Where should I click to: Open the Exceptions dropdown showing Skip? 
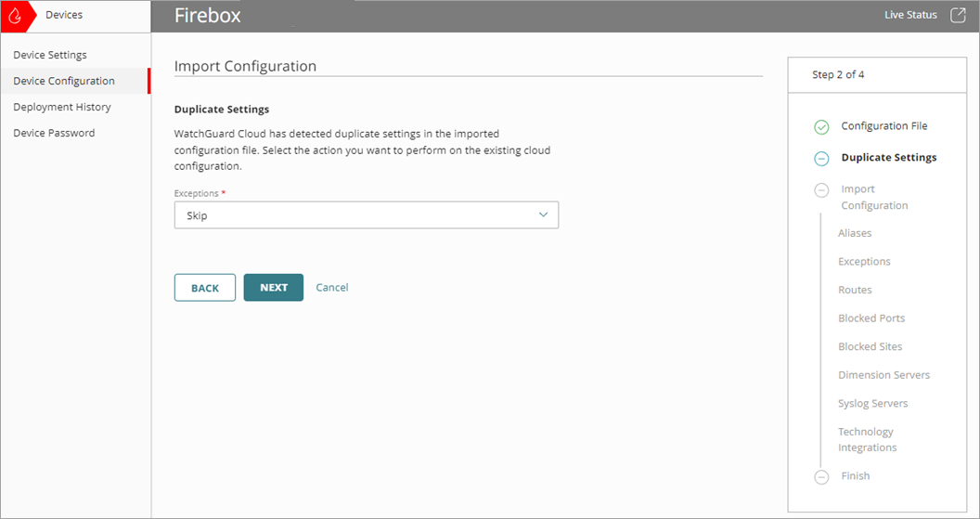pyautogui.click(x=367, y=215)
